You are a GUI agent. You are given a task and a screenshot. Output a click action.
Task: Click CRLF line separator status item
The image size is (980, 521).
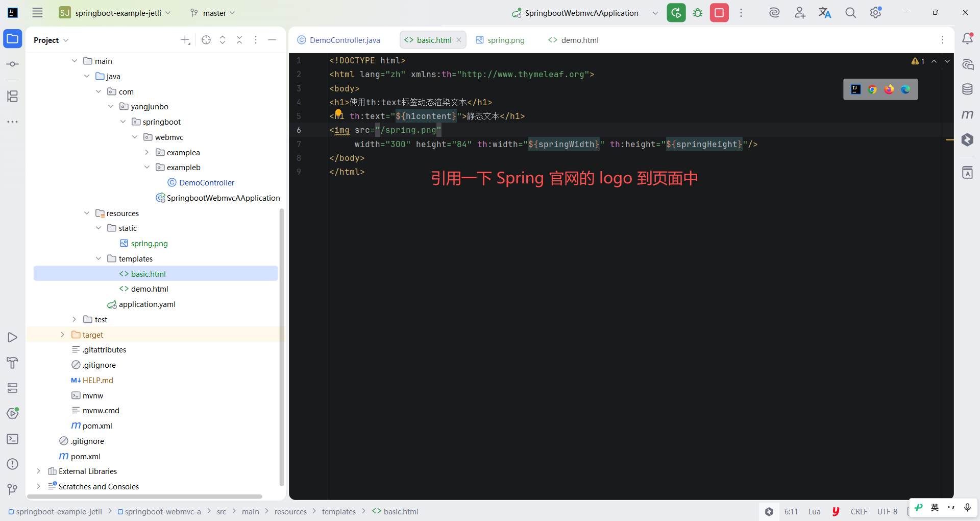point(859,511)
